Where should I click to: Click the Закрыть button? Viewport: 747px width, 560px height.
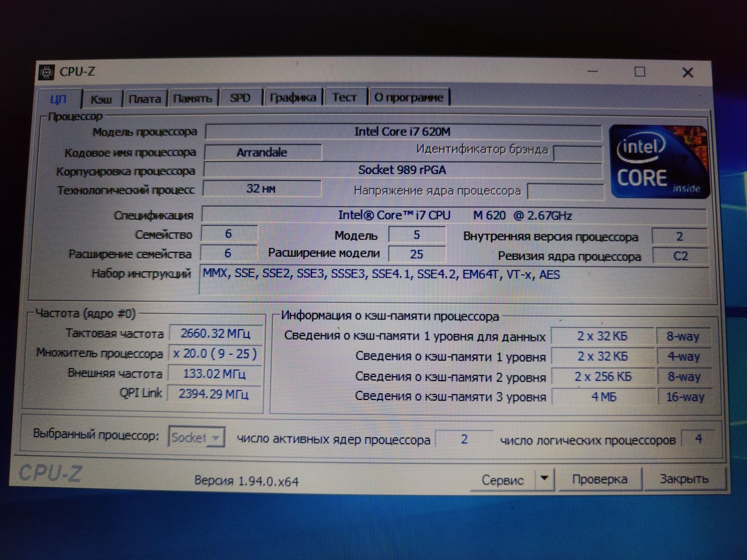click(684, 479)
